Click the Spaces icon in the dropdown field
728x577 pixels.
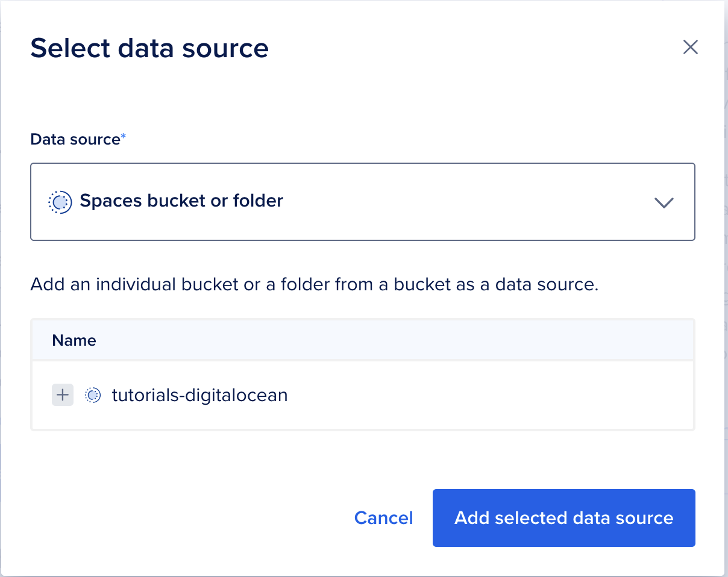[x=59, y=202]
